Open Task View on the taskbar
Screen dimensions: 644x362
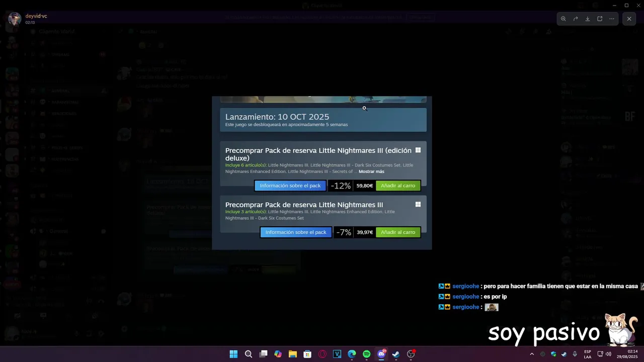click(x=263, y=354)
